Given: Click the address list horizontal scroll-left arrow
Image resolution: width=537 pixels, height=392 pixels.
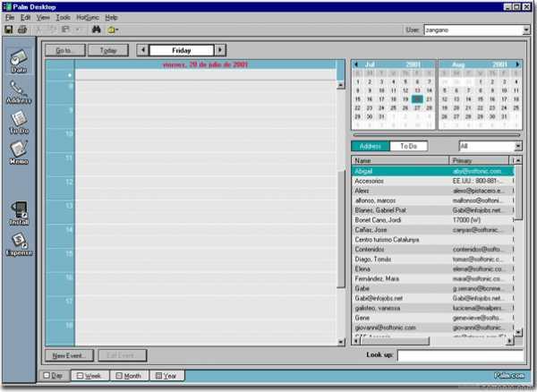Looking at the screenshot, I should pos(356,341).
